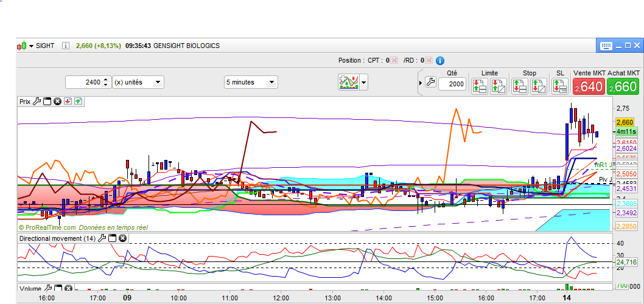This screenshot has height=304, width=644.
Task: Click the 09 date marker on time axis
Action: [x=127, y=297]
